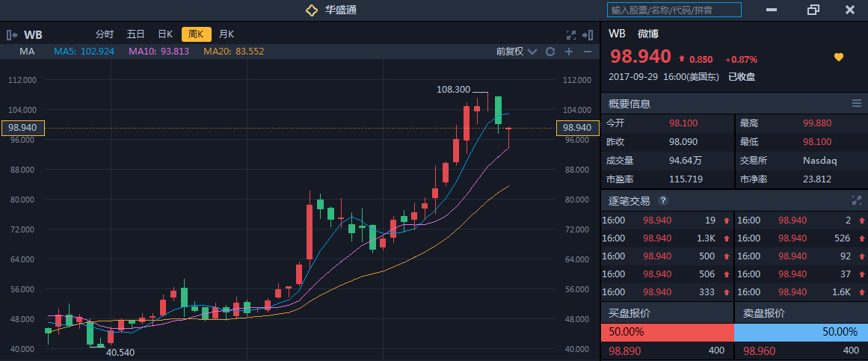Switch to the 分时 chart tab
The image size is (868, 361).
pyautogui.click(x=105, y=34)
